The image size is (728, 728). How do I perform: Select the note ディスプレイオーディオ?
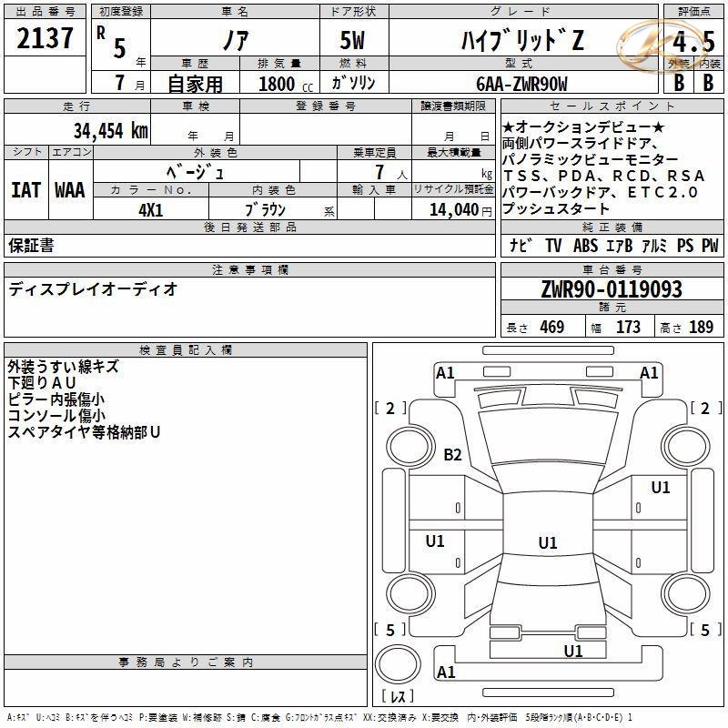(x=93, y=289)
